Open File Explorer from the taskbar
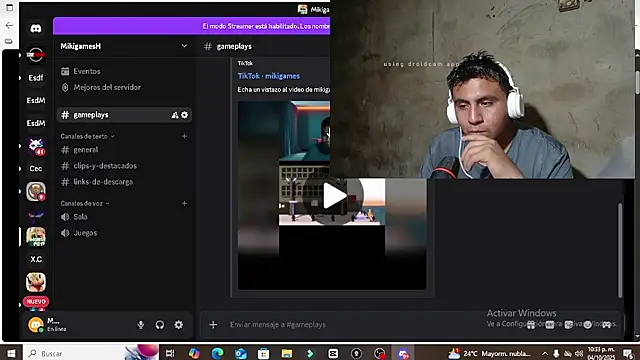640x360 pixels. (x=287, y=353)
